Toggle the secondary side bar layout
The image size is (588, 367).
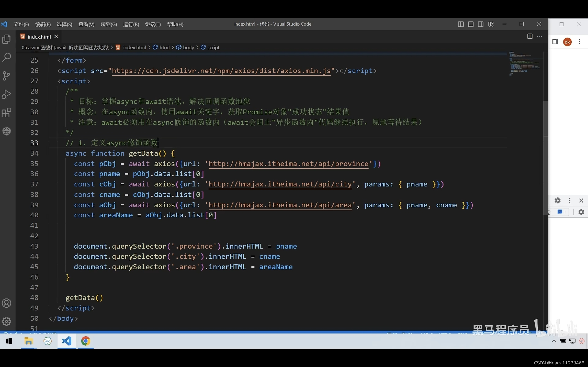(x=481, y=24)
